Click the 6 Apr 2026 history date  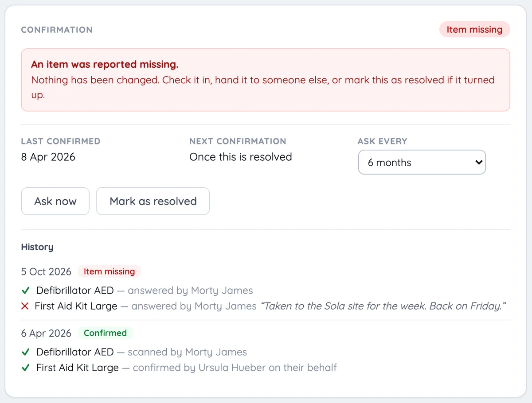[x=46, y=333]
